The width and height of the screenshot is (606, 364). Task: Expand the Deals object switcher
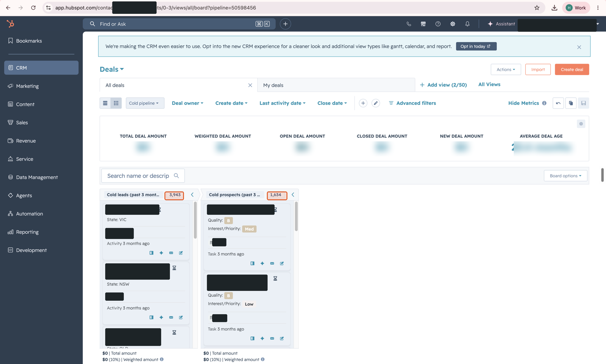coord(112,69)
